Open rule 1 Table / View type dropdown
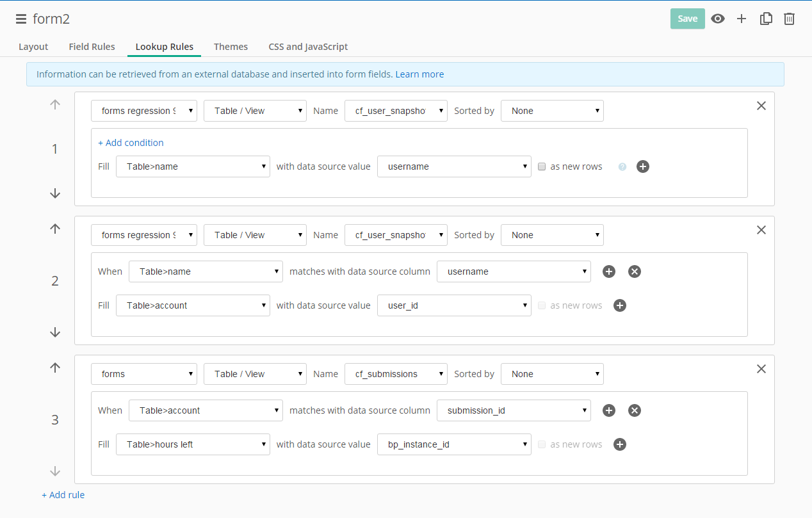This screenshot has width=812, height=518. [255, 111]
